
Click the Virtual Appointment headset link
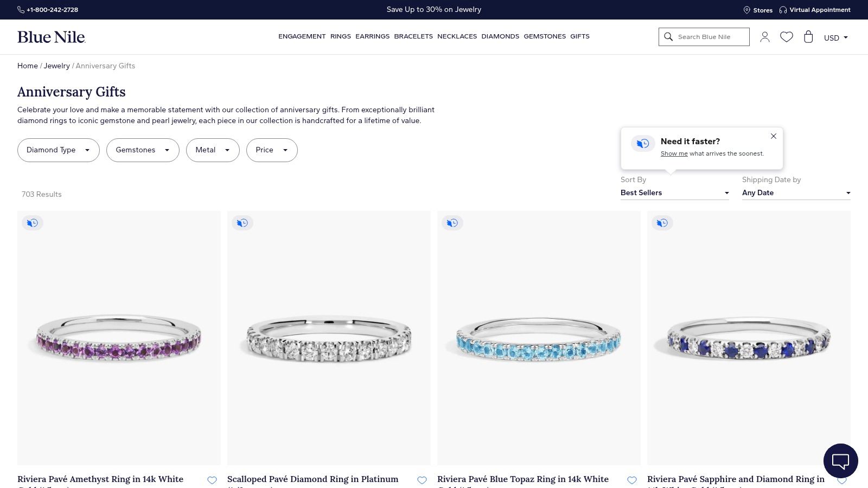(x=815, y=10)
